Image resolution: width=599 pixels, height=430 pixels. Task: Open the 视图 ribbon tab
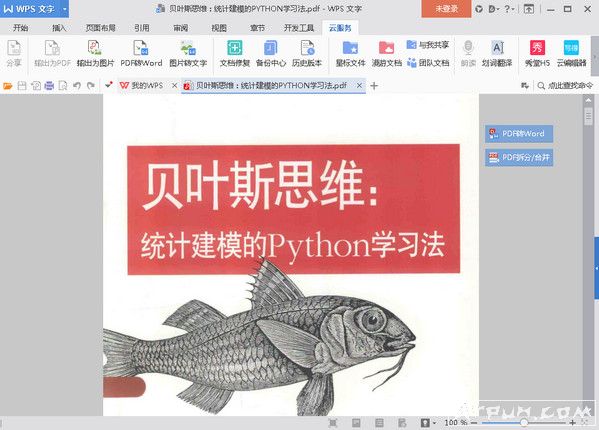coord(219,27)
